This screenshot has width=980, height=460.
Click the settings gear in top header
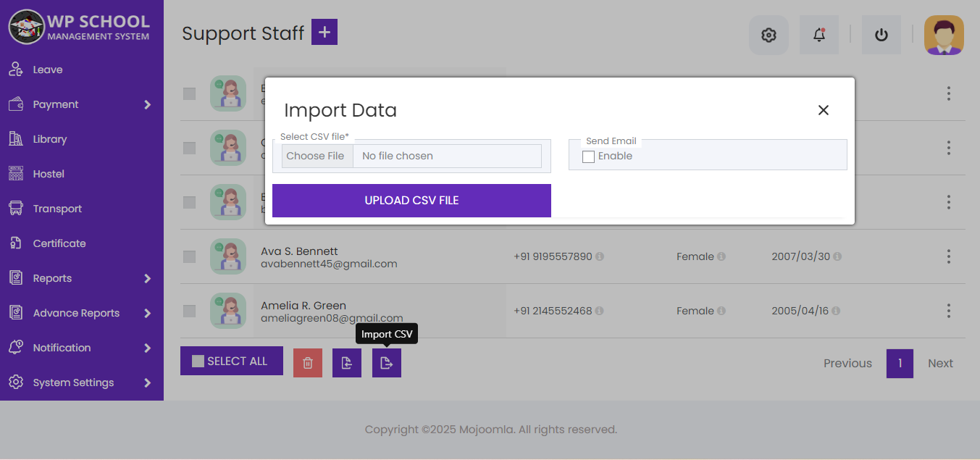(x=768, y=35)
